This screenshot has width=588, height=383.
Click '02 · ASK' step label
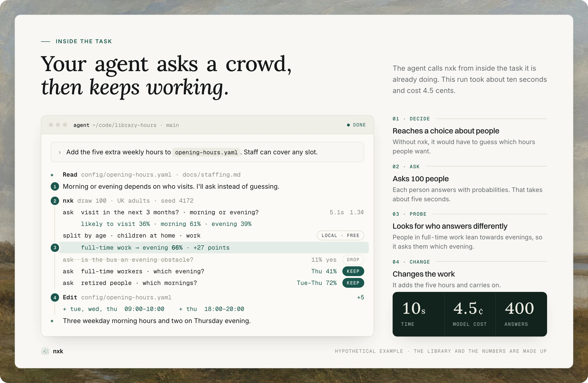[x=406, y=167]
